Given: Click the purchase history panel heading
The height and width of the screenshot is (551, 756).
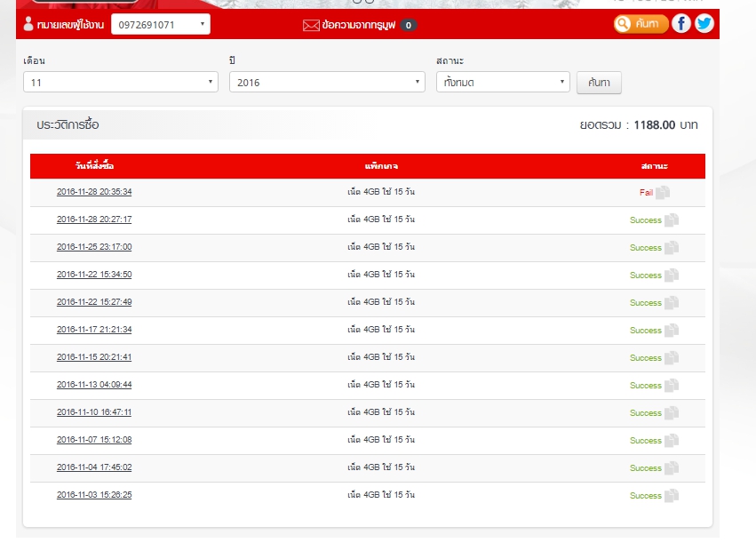Looking at the screenshot, I should click(68, 124).
